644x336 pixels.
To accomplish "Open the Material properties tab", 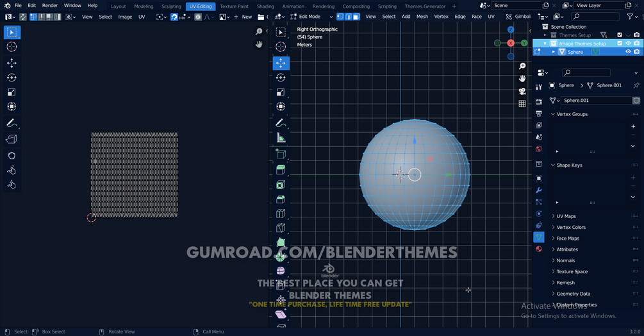I will (539, 249).
